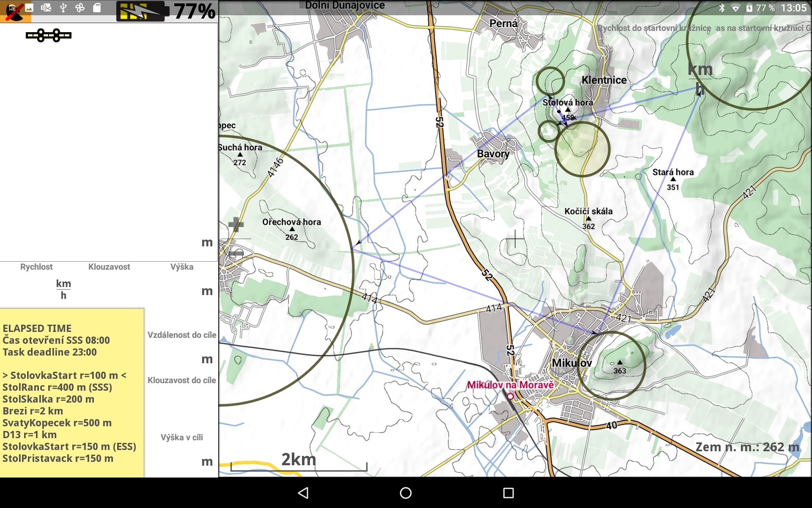Tap the grey minus zoom-out map button
This screenshot has height=508, width=812.
coord(236,253)
